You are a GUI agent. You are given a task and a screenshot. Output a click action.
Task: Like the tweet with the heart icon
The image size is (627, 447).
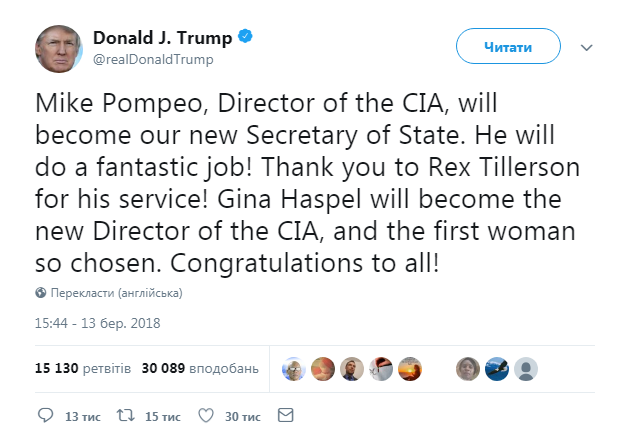tap(205, 415)
